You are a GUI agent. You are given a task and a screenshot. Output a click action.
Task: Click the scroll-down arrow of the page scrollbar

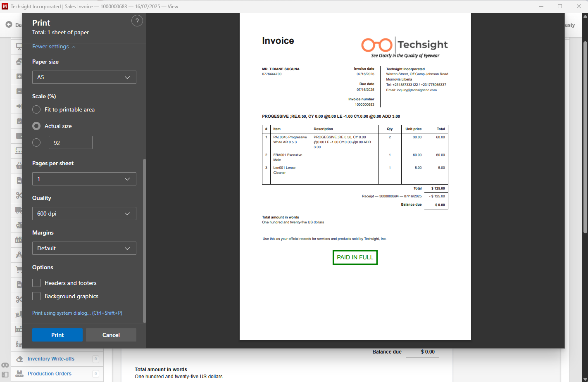click(585, 379)
